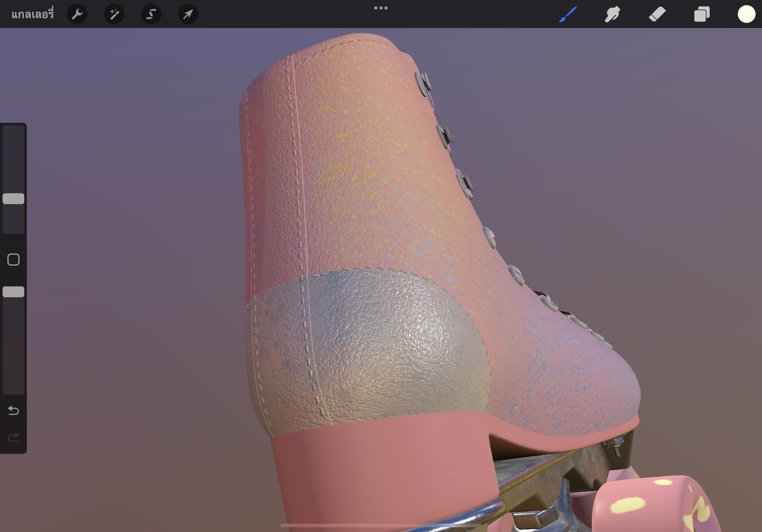The height and width of the screenshot is (532, 762).
Task: Click the brush size slider handle
Action: tap(13, 199)
